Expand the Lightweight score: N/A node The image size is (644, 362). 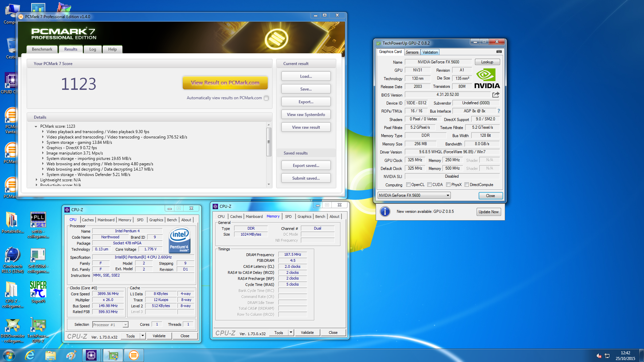pyautogui.click(x=37, y=180)
